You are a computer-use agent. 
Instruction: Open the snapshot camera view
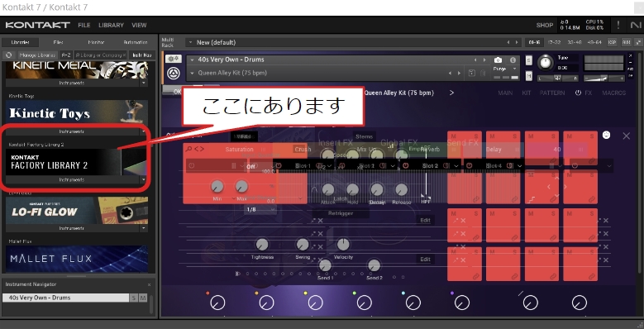(498, 60)
